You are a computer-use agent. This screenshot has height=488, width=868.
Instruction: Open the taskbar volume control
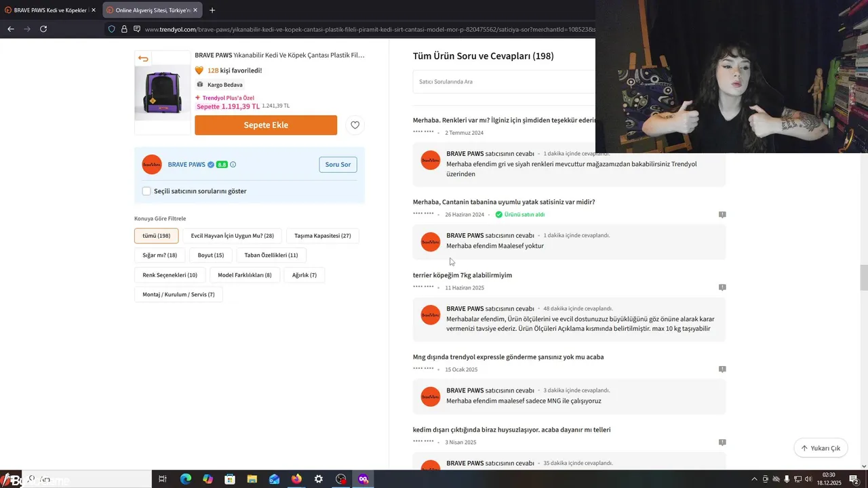[808, 479]
